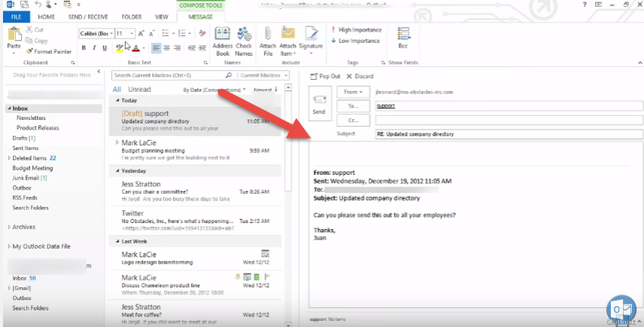This screenshot has height=327, width=644.
Task: Toggle bold formatting
Action: click(84, 47)
